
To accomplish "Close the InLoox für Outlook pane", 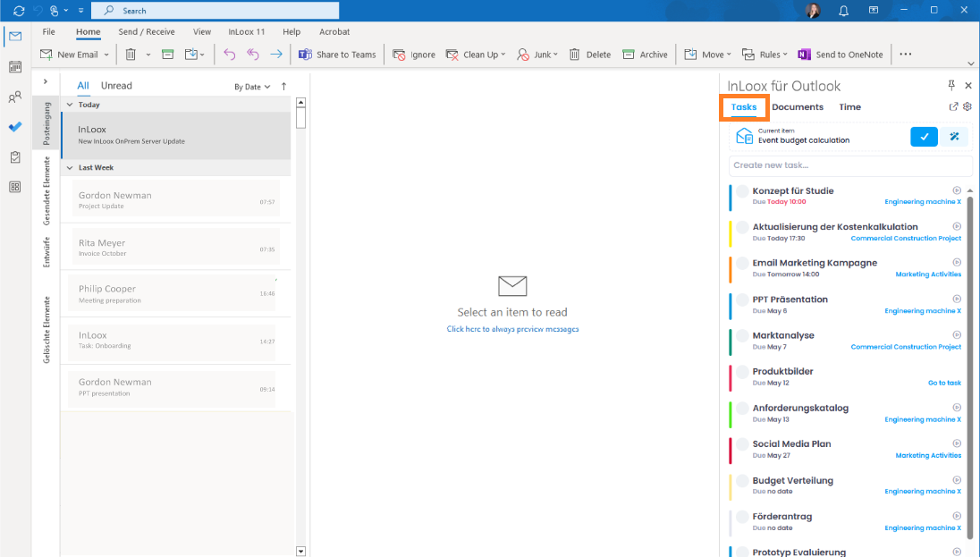I will (x=968, y=85).
